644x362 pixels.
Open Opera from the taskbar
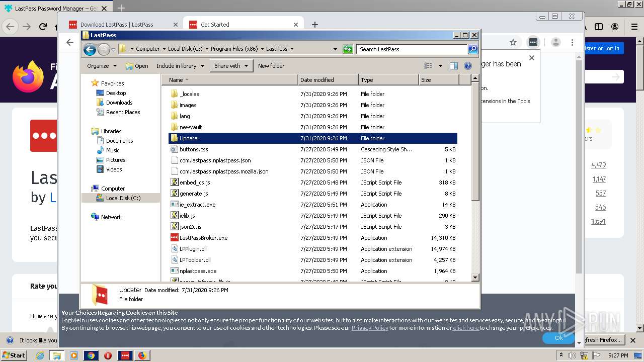click(108, 355)
